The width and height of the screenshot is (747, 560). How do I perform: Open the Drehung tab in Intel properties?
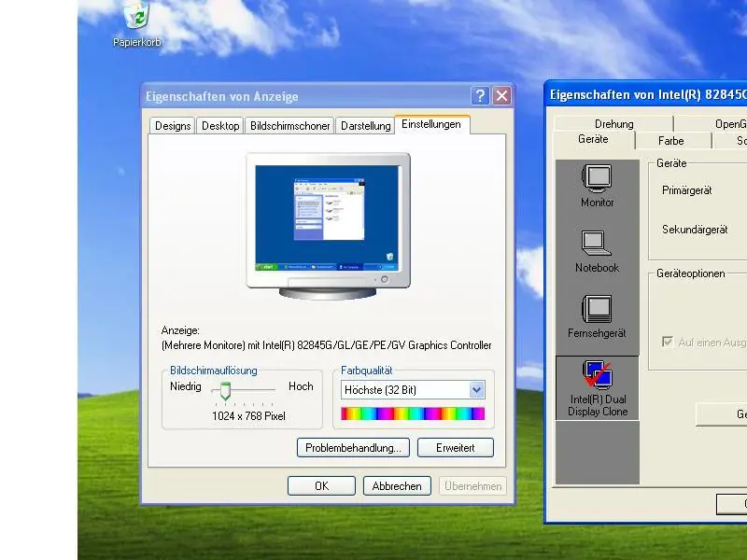613,124
